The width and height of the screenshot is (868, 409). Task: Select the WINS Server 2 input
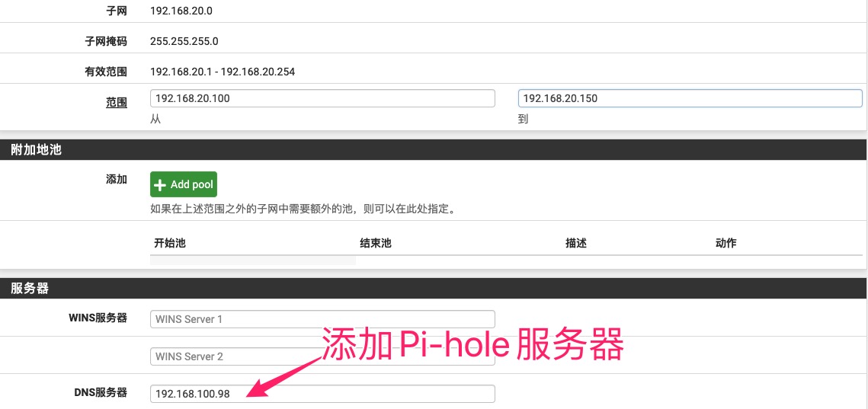[x=322, y=356]
